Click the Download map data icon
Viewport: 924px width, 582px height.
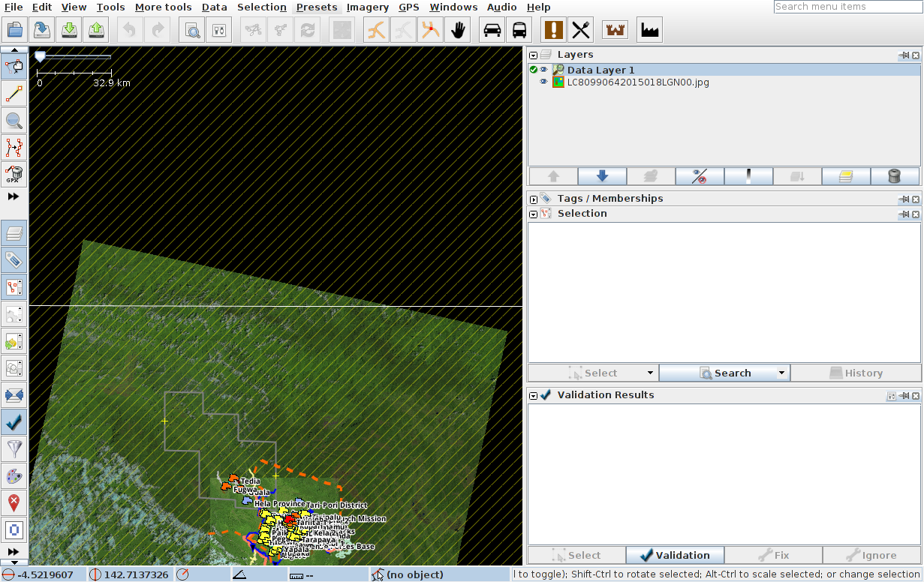point(69,30)
